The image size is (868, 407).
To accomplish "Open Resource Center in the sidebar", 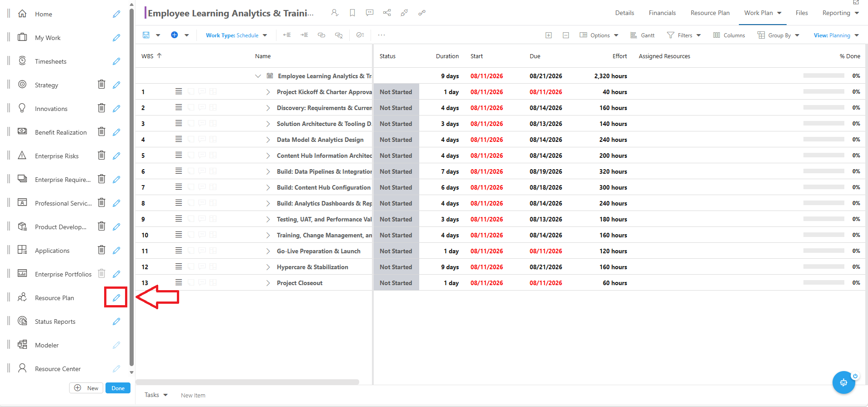I will pos(58,369).
